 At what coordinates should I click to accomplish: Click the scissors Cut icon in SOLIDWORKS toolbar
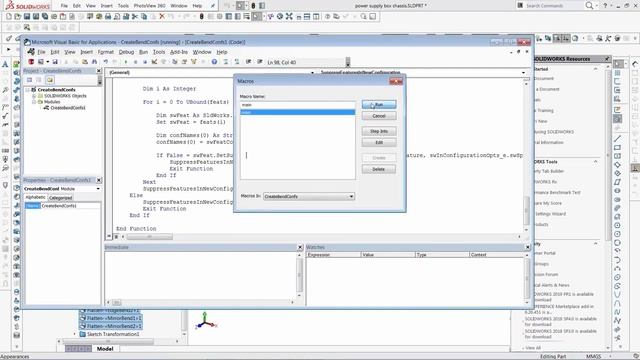[x=135, y=17]
